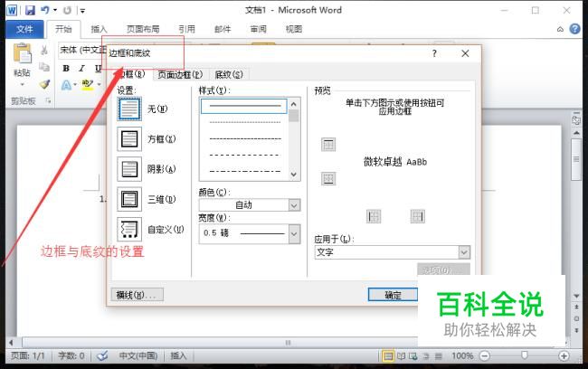Click the 确定 button
The image size is (588, 369).
tap(393, 295)
